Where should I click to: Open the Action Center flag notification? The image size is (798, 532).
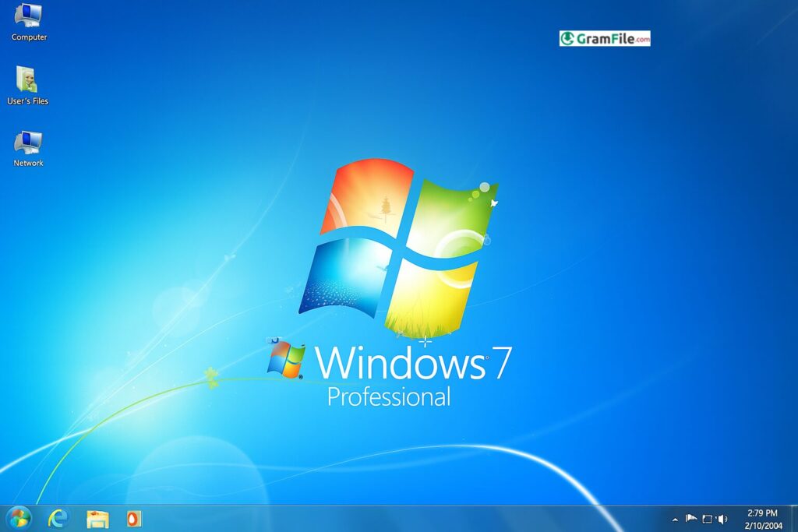(x=690, y=518)
